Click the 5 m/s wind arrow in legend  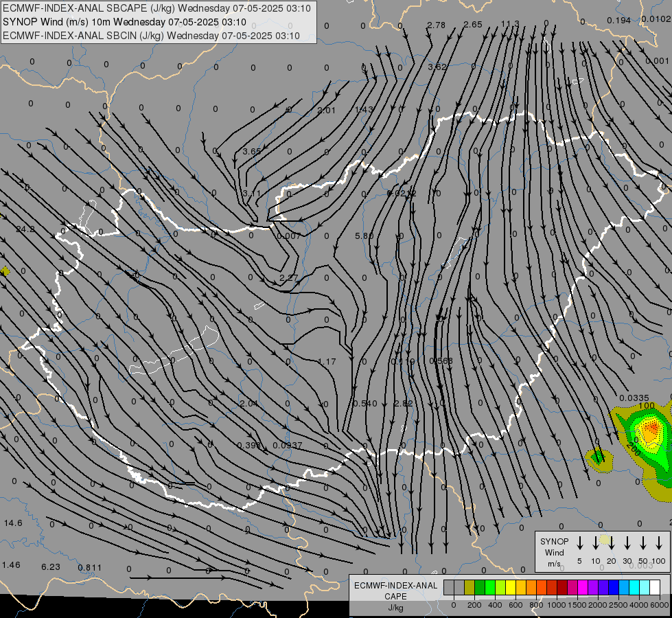tap(579, 543)
